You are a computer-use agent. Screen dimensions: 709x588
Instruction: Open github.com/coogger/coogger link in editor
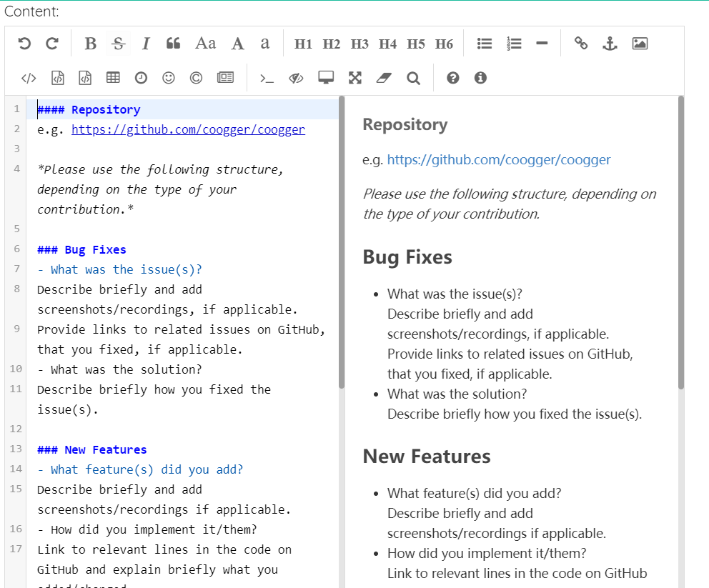188,130
